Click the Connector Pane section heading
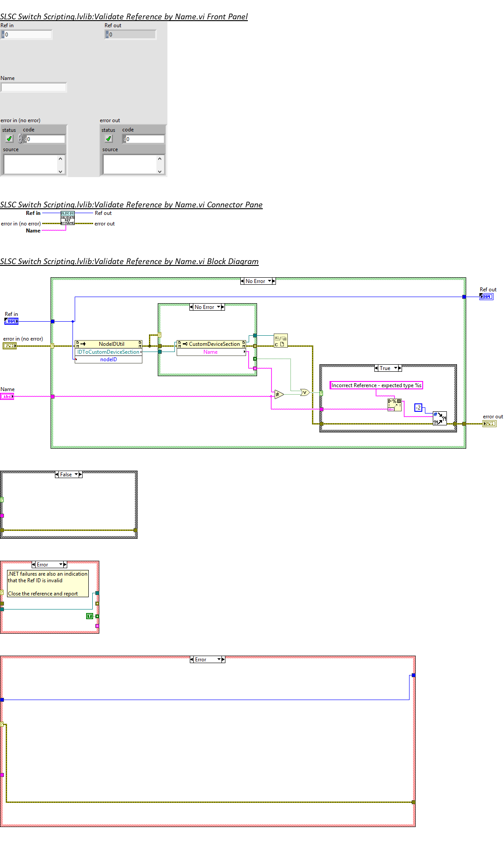The image size is (504, 849). point(131,205)
